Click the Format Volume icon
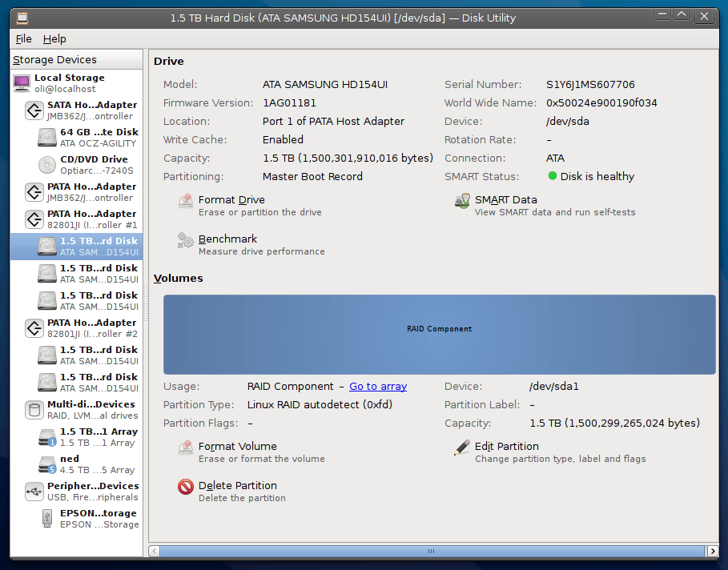728x570 pixels. (x=186, y=448)
